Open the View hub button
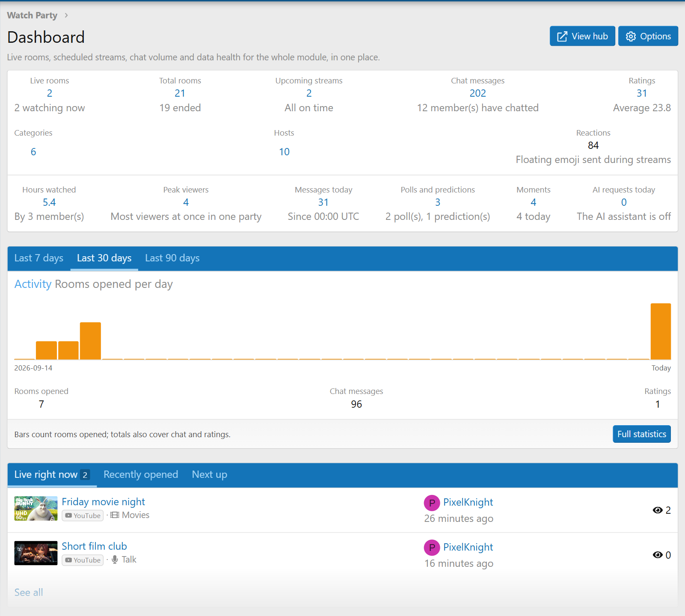 pyautogui.click(x=582, y=36)
